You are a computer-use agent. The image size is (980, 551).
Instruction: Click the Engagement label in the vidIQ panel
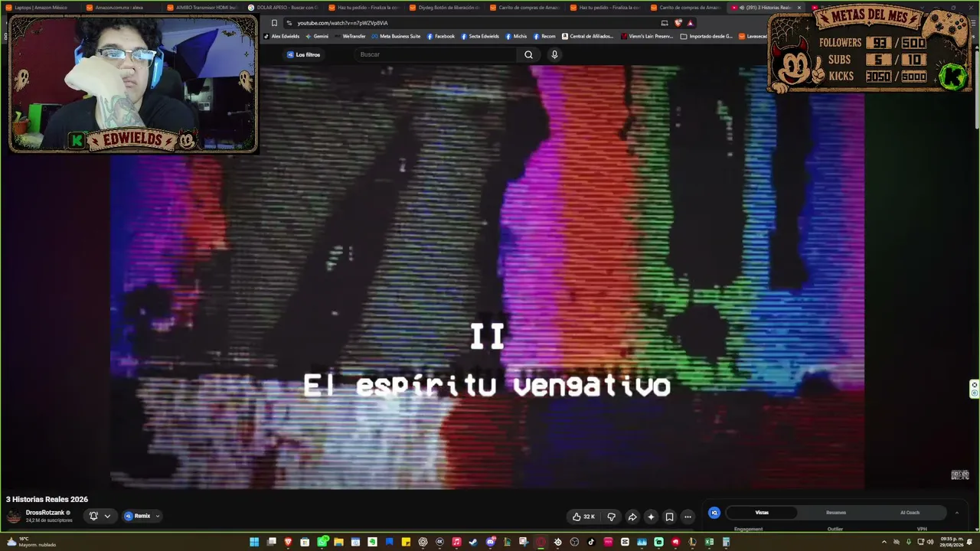tap(748, 529)
